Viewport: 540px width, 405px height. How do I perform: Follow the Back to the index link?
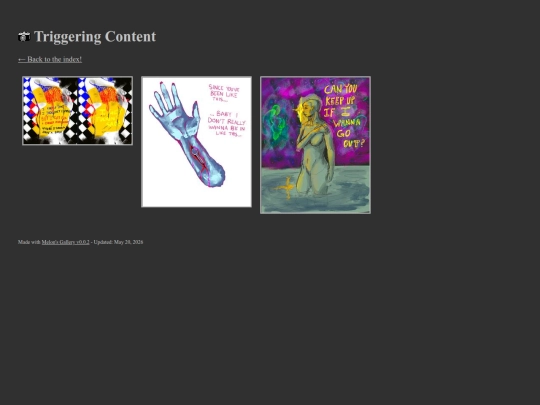[50, 59]
